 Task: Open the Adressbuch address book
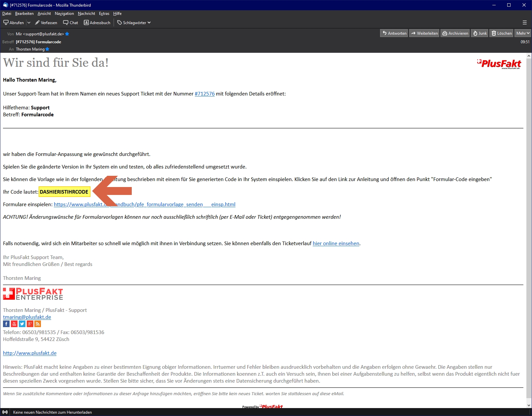(97, 23)
